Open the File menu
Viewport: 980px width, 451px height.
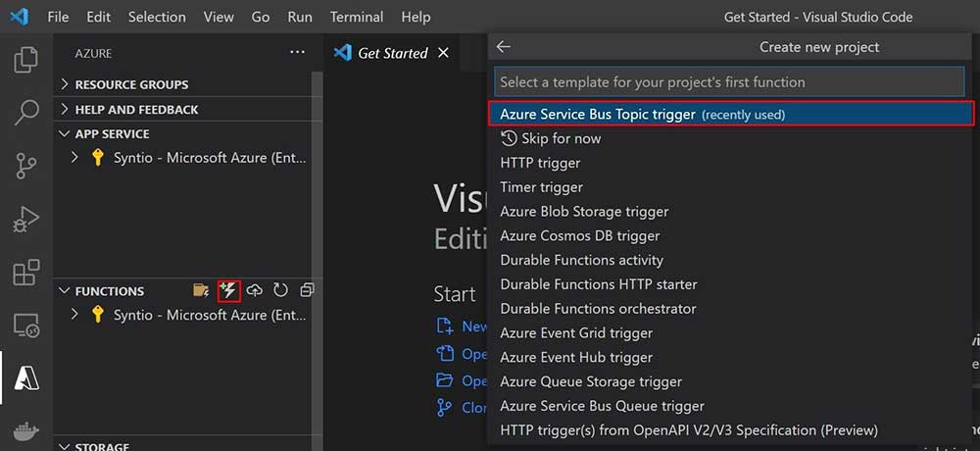pos(58,17)
